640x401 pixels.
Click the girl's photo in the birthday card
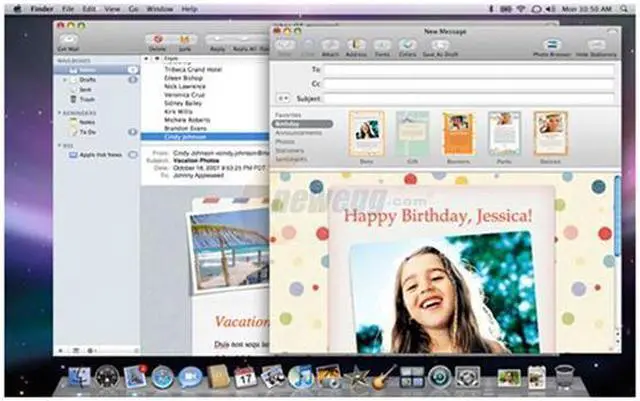tap(445, 292)
